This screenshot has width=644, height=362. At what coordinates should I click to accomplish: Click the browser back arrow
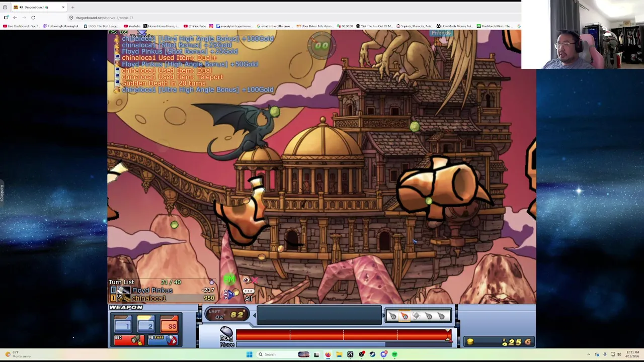(x=15, y=18)
